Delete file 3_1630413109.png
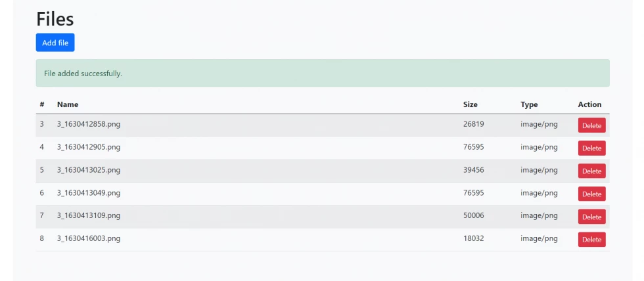 coord(591,217)
